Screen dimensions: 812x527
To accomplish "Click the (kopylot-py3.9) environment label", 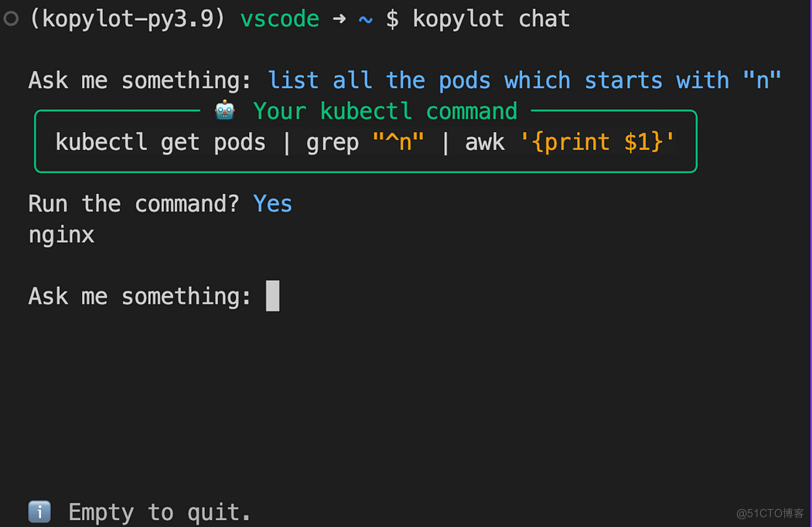I will pyautogui.click(x=128, y=19).
